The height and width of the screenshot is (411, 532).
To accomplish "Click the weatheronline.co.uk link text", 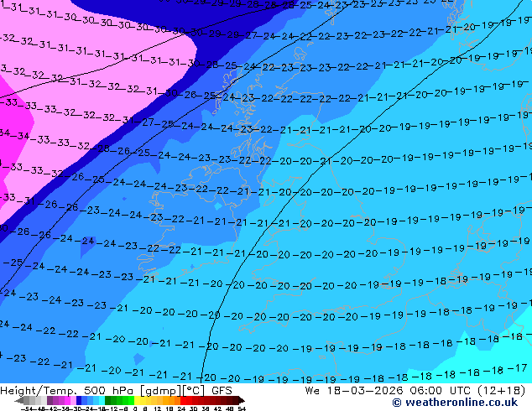I will (x=461, y=402).
